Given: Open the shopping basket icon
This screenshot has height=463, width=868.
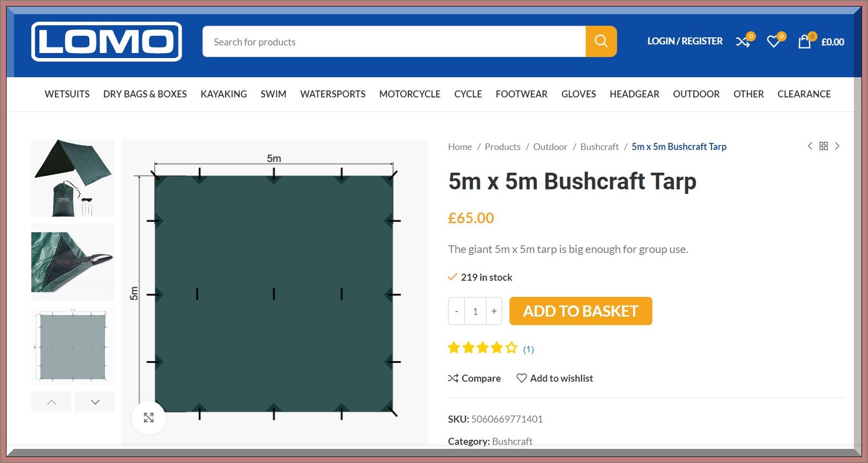Looking at the screenshot, I should [x=804, y=42].
